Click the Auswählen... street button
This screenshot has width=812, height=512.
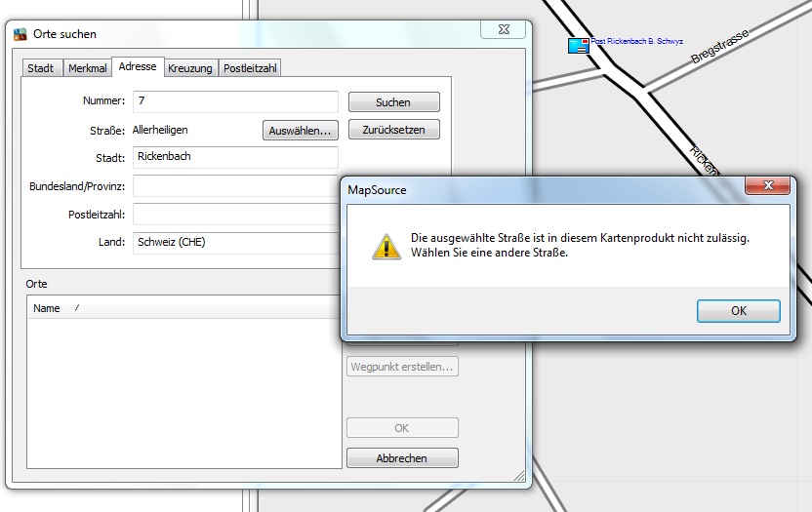(x=300, y=131)
